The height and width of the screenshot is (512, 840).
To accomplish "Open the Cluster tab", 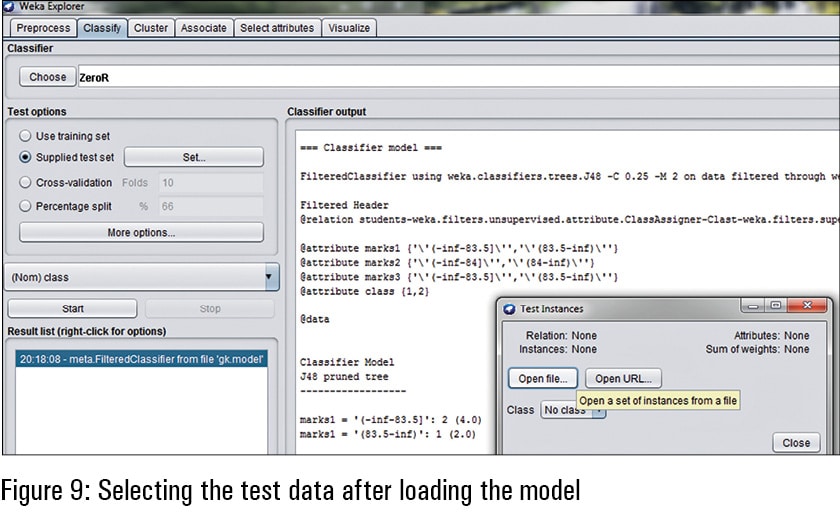I will 151,28.
